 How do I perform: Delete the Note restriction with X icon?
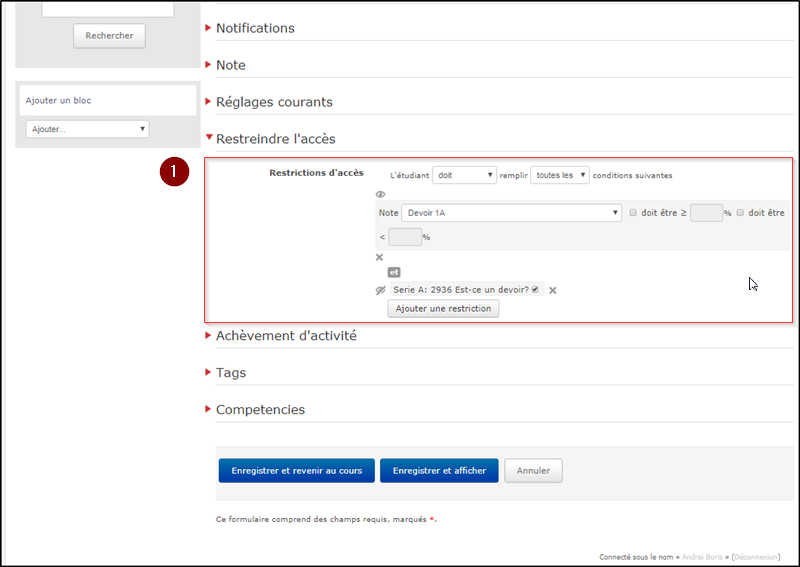click(379, 257)
